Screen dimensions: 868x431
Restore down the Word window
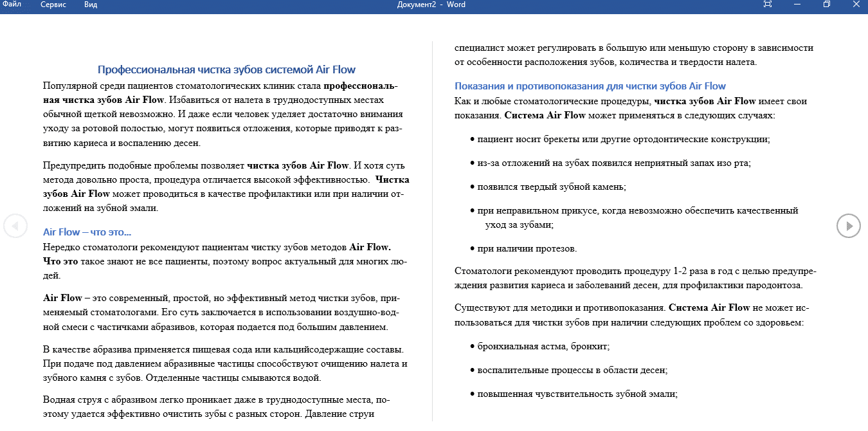click(x=827, y=5)
